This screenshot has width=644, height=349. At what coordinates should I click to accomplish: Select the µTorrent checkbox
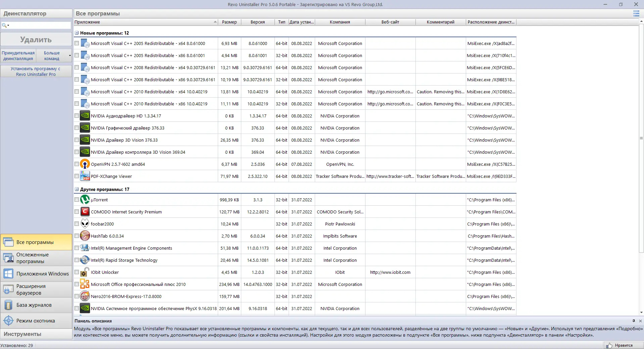click(x=77, y=200)
